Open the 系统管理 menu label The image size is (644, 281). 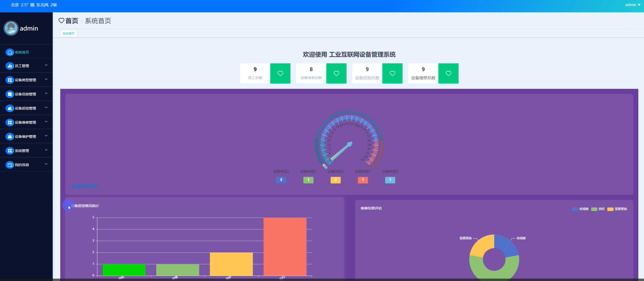(x=22, y=151)
